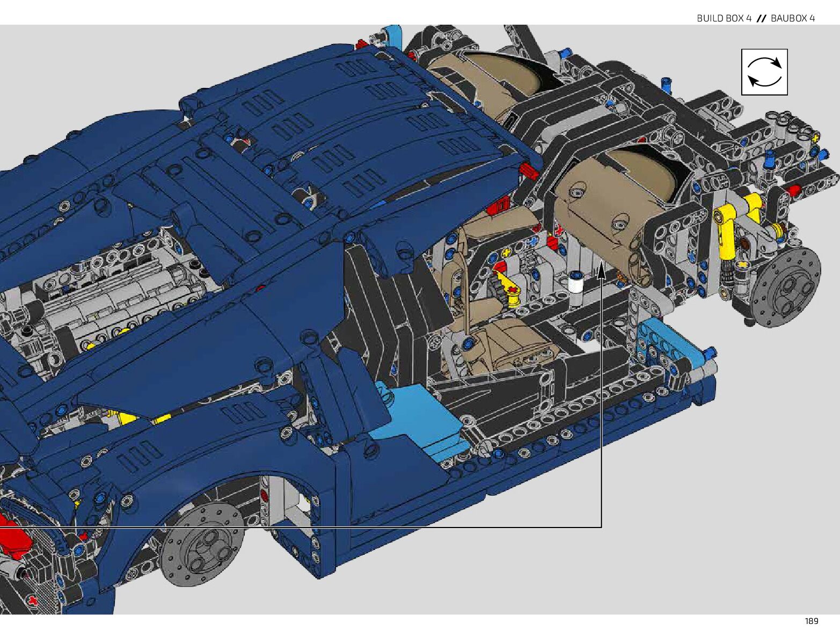Click the rotate model arrows icon
The image size is (840, 639).
[x=764, y=72]
